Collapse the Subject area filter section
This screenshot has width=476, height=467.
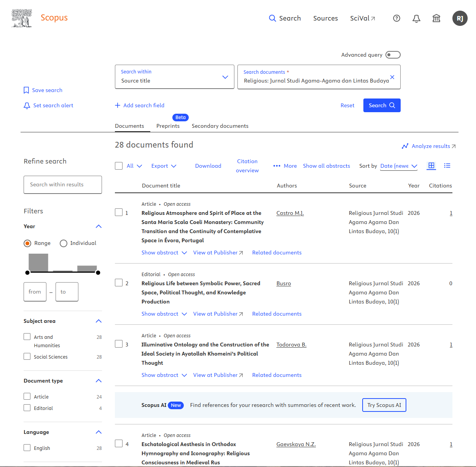(99, 321)
